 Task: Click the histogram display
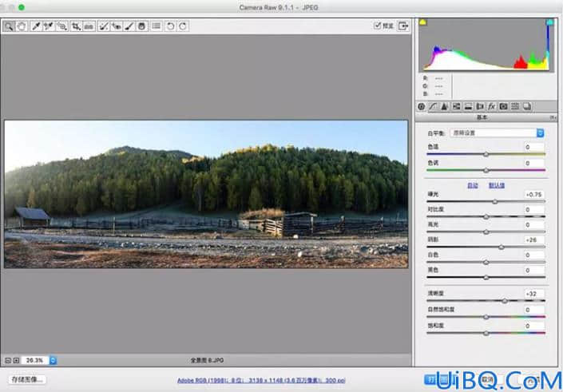click(486, 45)
